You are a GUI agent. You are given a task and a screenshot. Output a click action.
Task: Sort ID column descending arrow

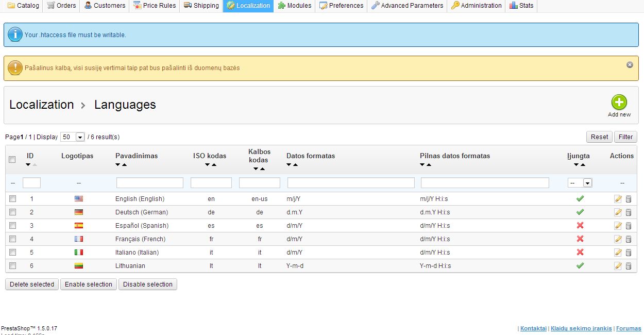click(x=28, y=165)
